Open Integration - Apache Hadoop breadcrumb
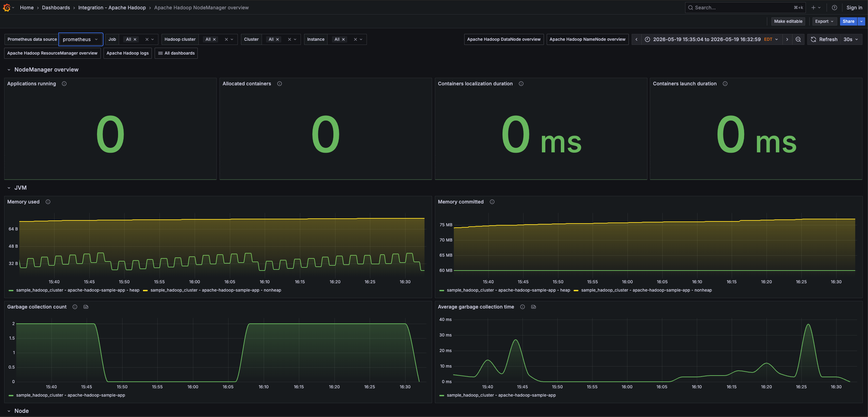Image resolution: width=868 pixels, height=417 pixels. 112,8
